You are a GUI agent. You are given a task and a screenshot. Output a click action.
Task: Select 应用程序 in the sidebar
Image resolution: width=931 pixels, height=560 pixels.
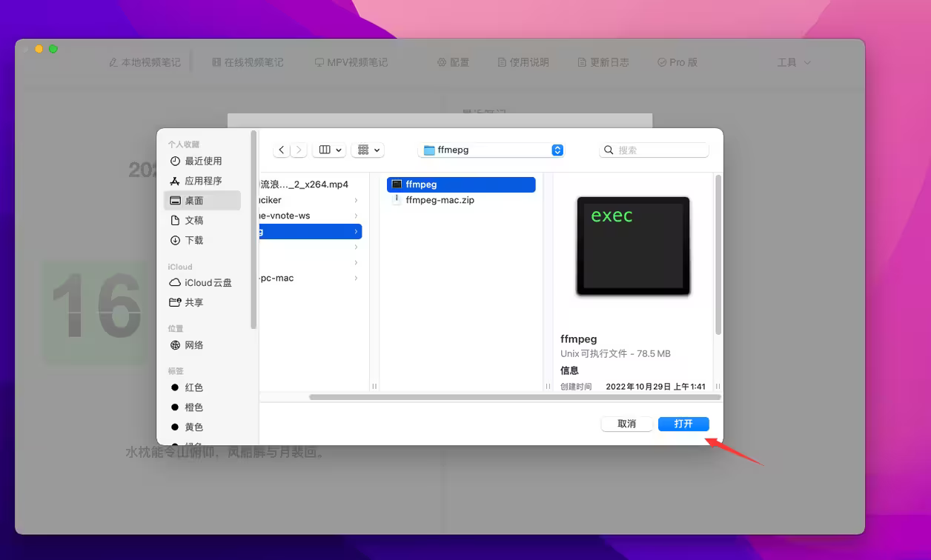click(202, 181)
